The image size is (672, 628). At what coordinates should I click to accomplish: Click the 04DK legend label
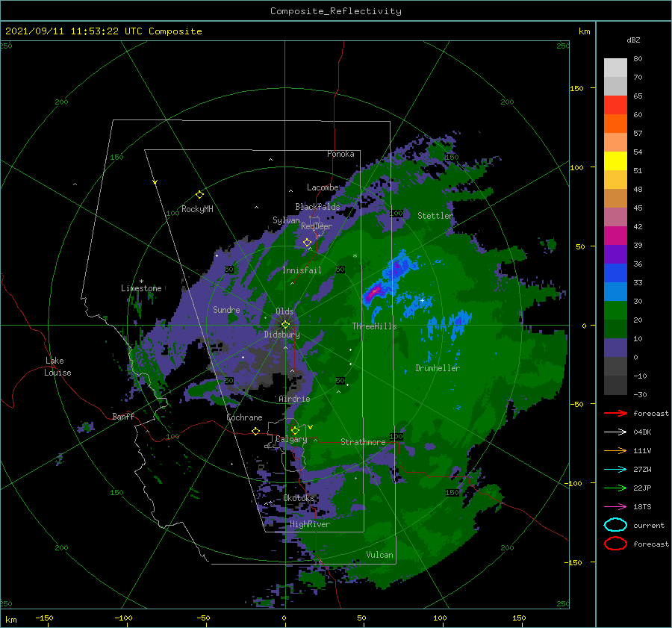642,432
